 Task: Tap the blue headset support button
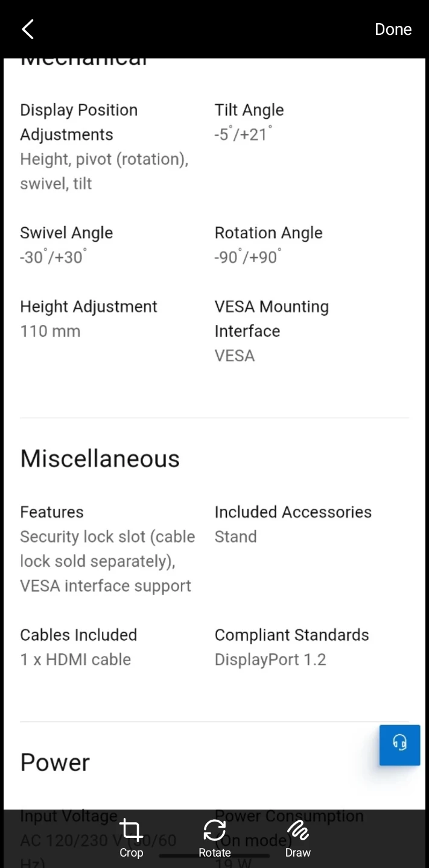click(399, 745)
